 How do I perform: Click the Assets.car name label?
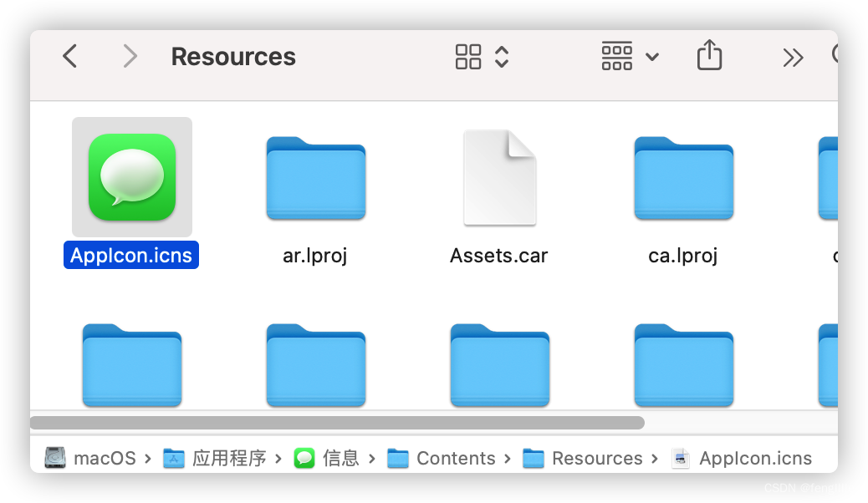pyautogui.click(x=498, y=256)
